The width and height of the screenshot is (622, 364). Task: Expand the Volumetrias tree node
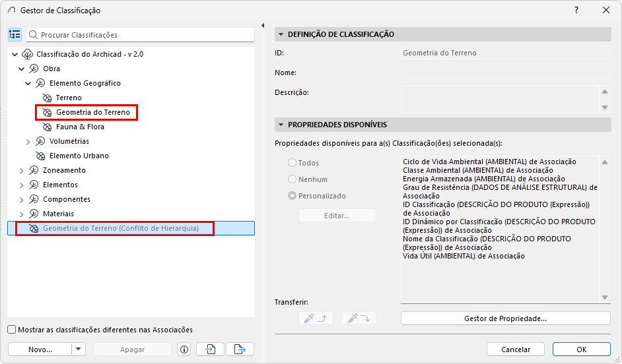tap(28, 141)
